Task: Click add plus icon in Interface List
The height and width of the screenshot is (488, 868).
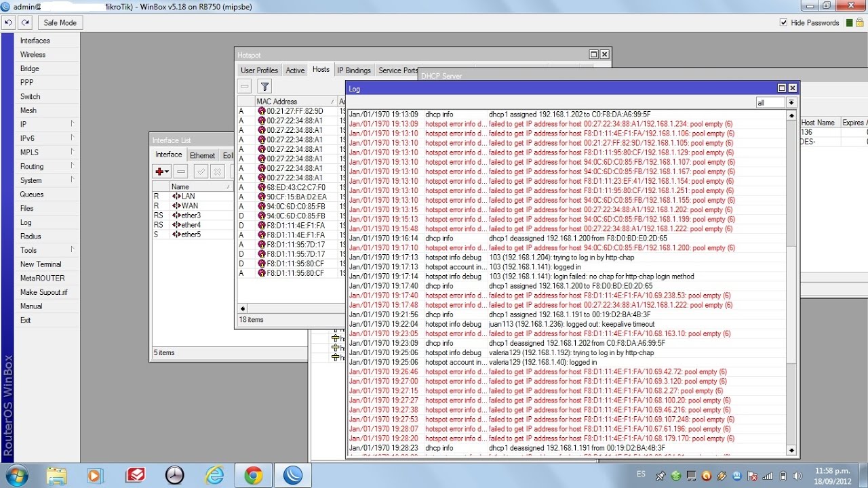Action: 161,171
